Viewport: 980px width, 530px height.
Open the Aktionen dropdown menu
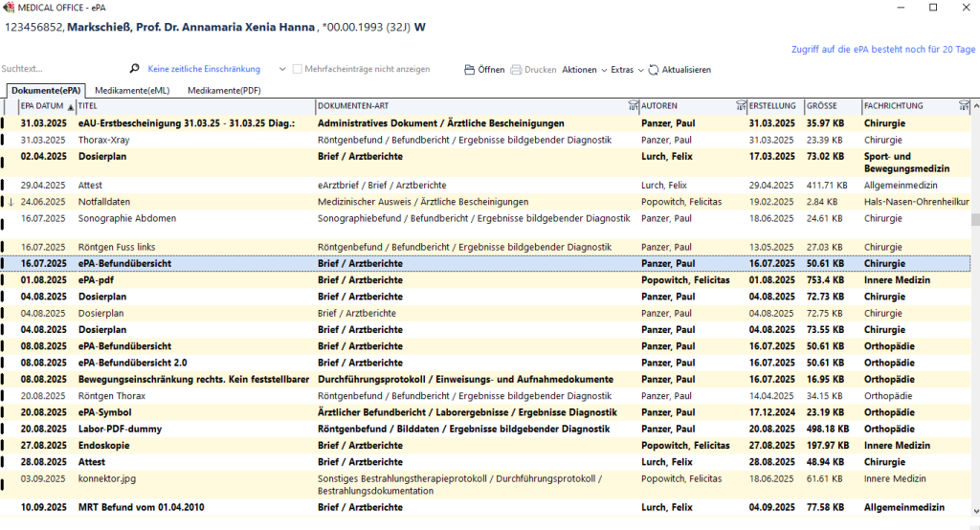(584, 70)
